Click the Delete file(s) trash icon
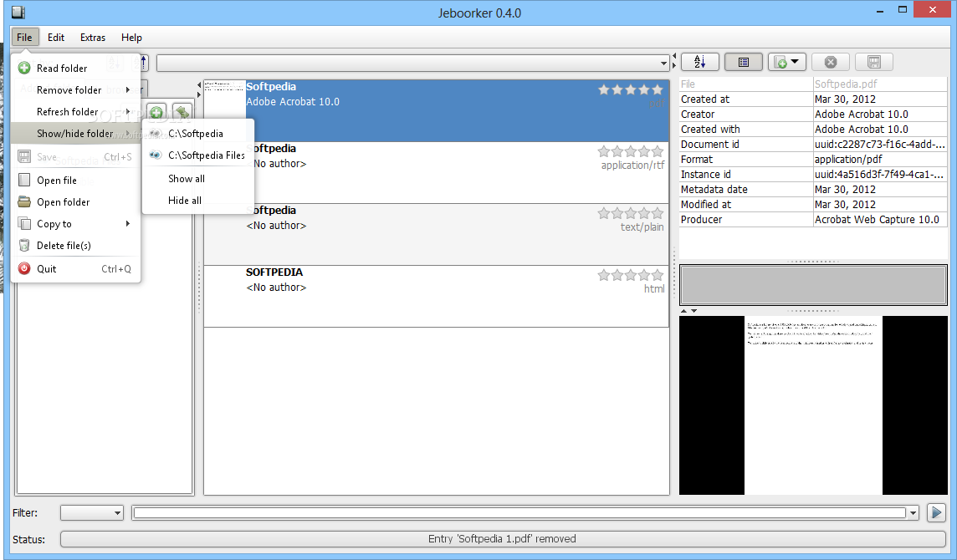The image size is (957, 560). tap(24, 245)
